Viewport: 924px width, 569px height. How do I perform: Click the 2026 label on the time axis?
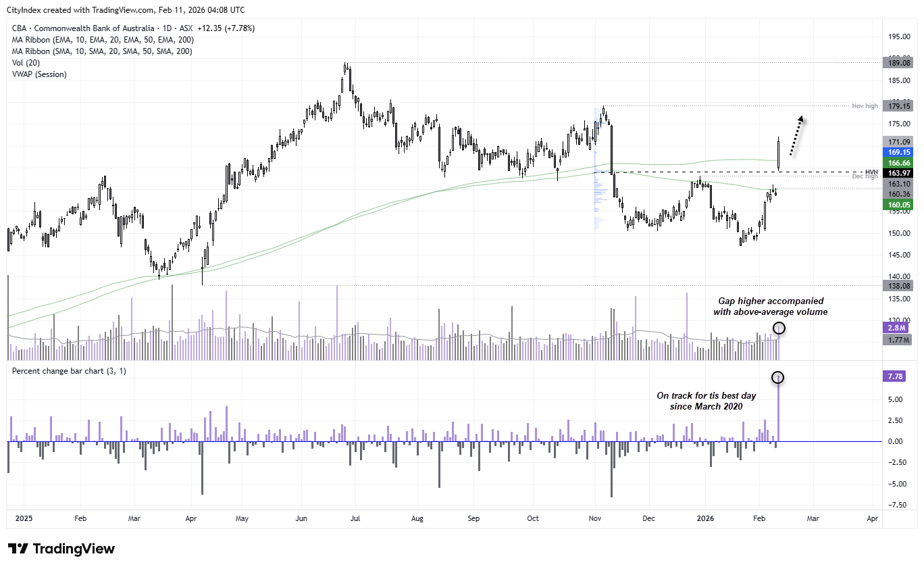[706, 518]
